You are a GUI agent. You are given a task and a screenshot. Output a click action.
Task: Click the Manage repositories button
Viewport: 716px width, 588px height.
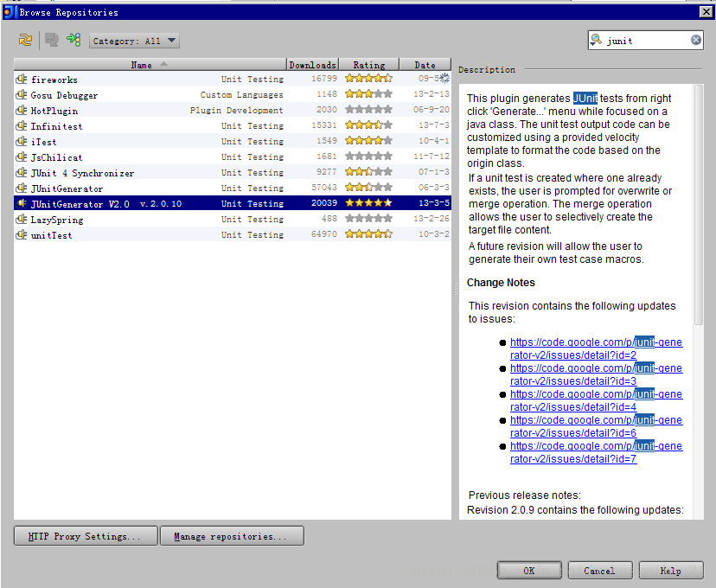(231, 536)
